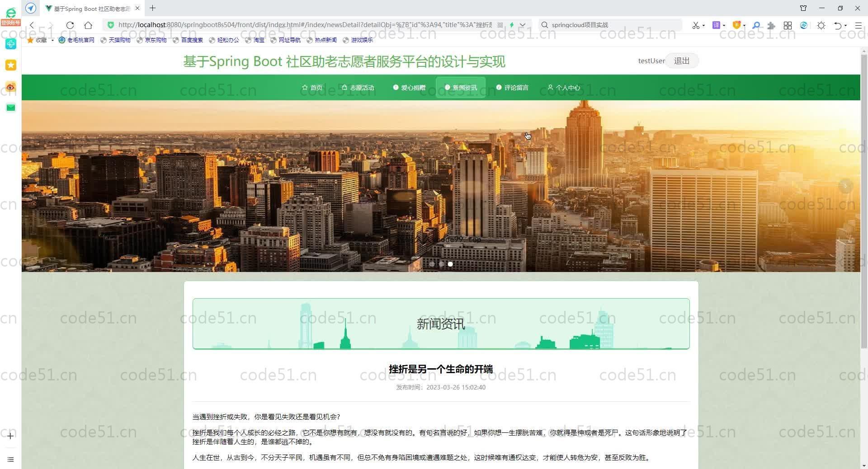Click the page vertical scrollbar thumb
Image resolution: width=868 pixels, height=469 pixels.
(864, 201)
